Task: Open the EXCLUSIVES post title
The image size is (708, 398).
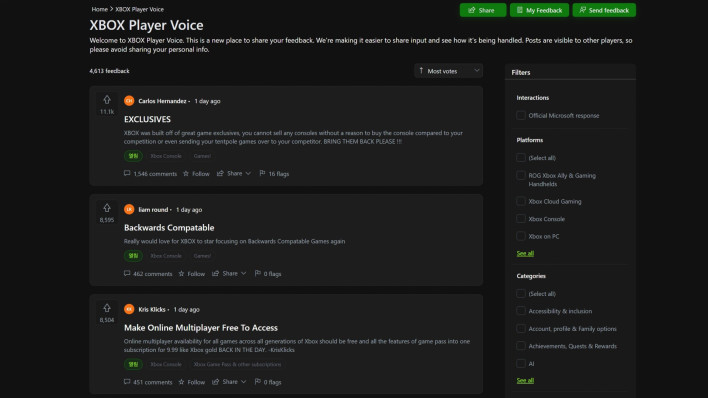Action: click(147, 119)
